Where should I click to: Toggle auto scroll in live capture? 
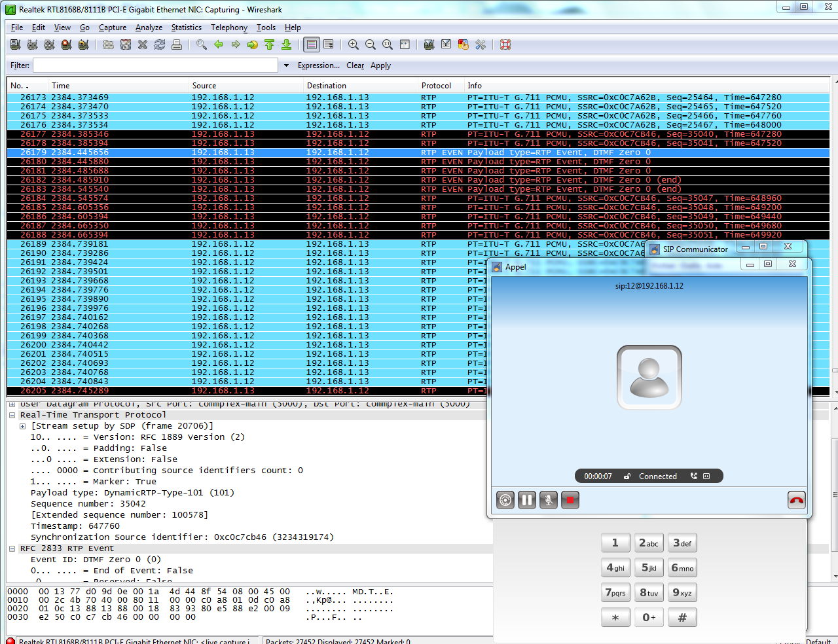[x=329, y=45]
